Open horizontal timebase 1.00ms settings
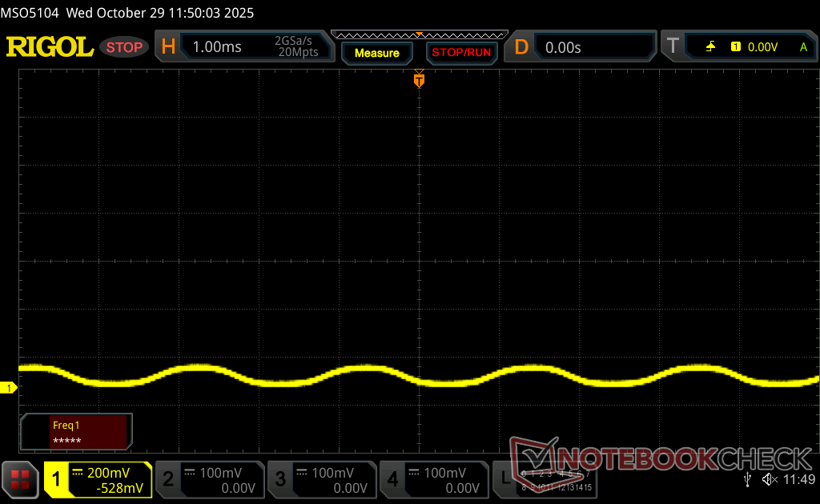Viewport: 820px width, 504px height. click(216, 47)
